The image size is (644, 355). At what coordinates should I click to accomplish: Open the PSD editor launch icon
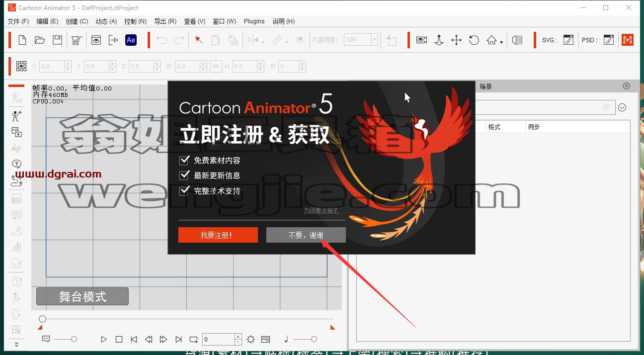click(x=609, y=40)
